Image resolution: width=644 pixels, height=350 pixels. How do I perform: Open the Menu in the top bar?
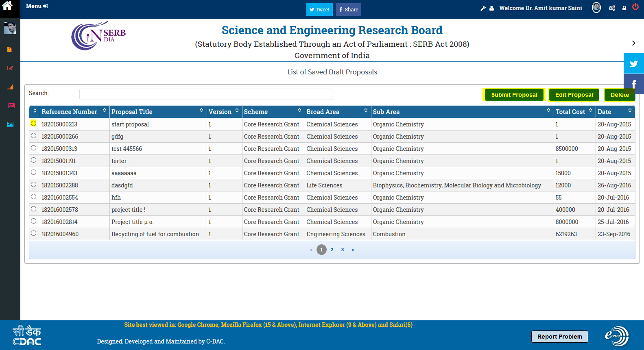coord(37,6)
